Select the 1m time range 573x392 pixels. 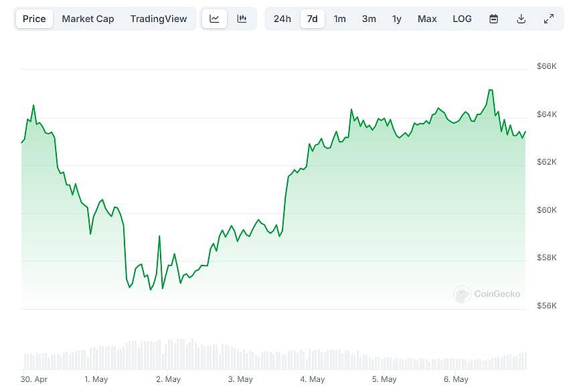click(x=339, y=19)
